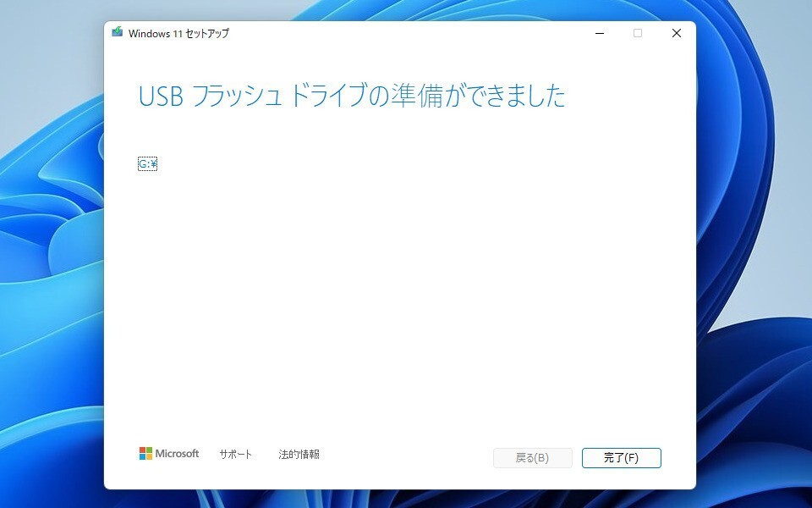Viewport: 812px width, 508px height.
Task: Click the title text Windows 11 セットアップ
Action: point(178,33)
